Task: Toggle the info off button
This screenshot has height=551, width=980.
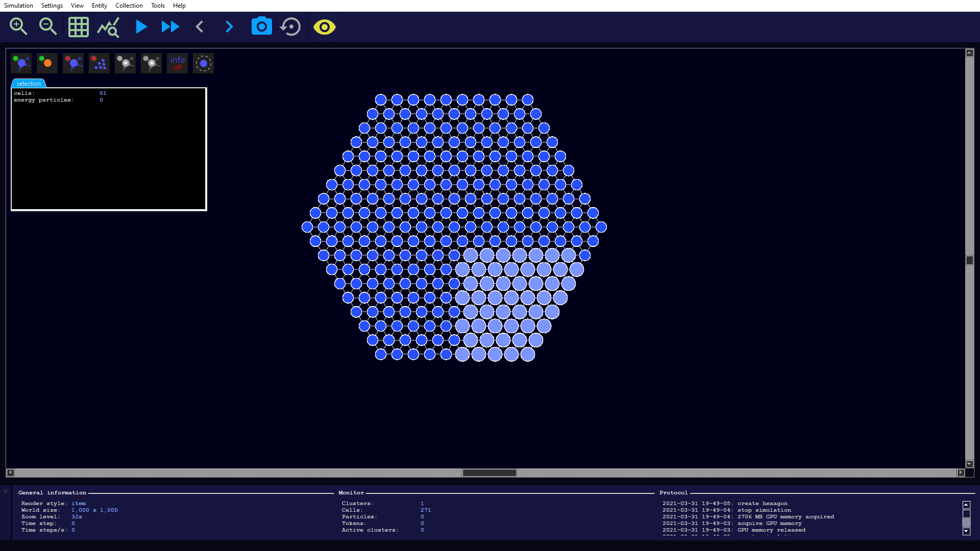Action: [177, 63]
